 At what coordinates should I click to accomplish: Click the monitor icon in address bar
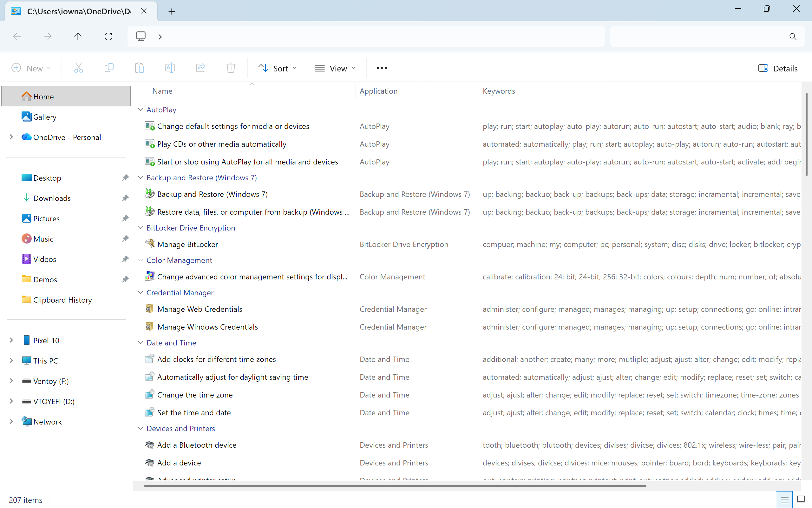click(141, 36)
